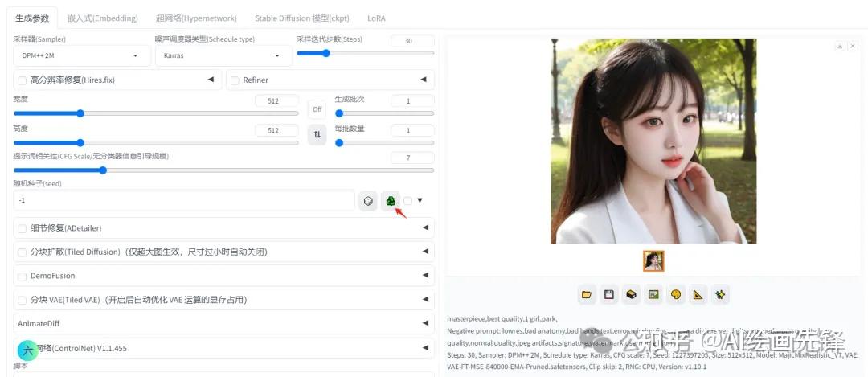Click the 脚本 label at the bottom
This screenshot has height=377, width=868.
coord(20,366)
